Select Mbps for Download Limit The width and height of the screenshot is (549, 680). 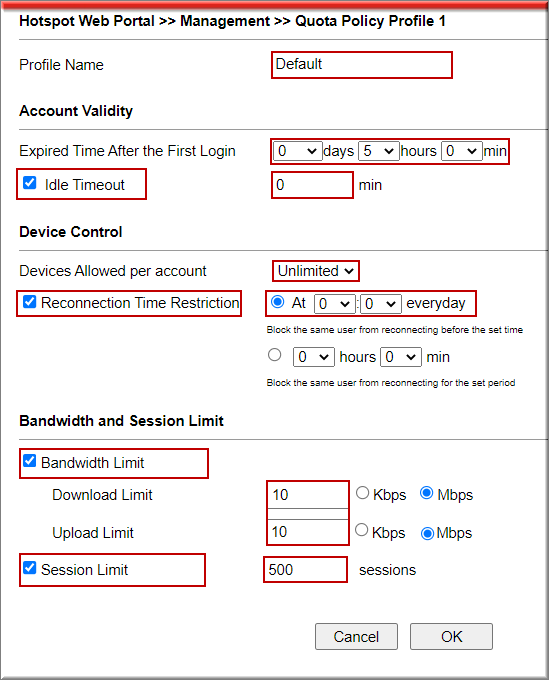tap(427, 493)
